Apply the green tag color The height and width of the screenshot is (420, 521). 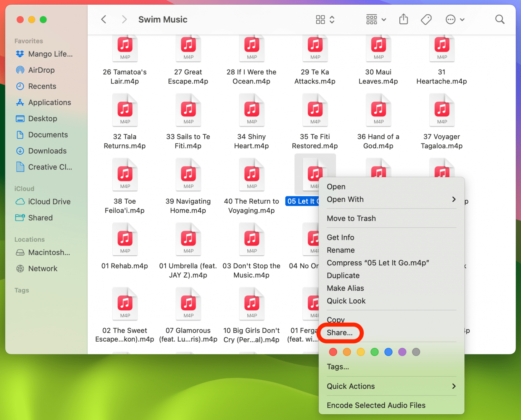tap(375, 352)
